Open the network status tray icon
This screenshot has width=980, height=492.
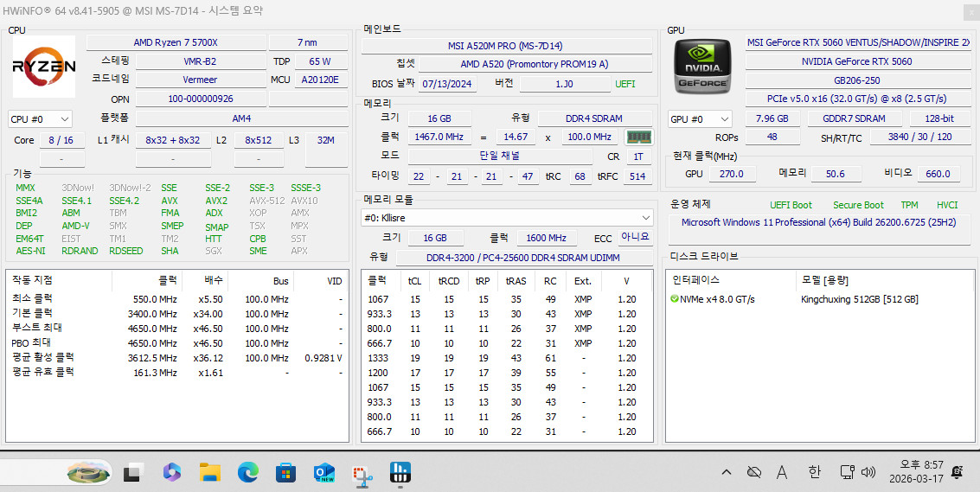pyautogui.click(x=847, y=473)
